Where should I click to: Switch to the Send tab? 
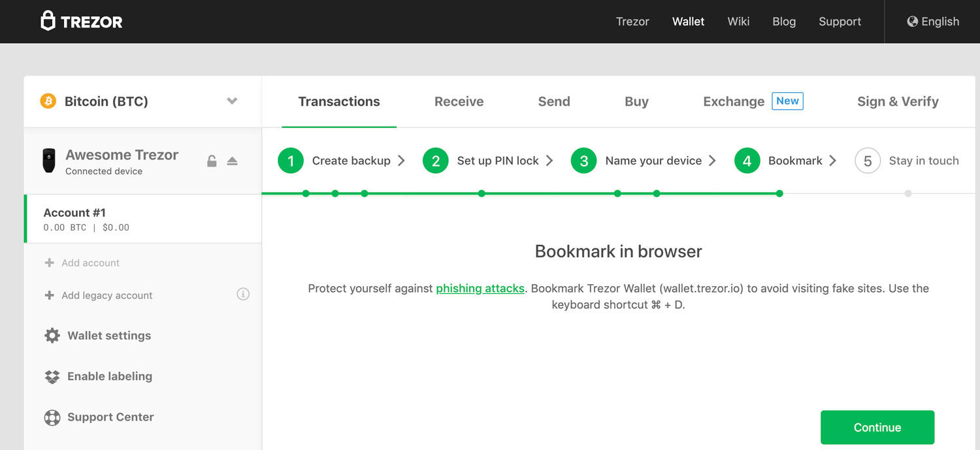pos(554,102)
